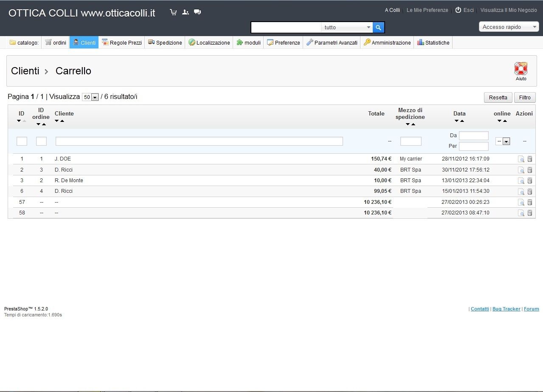The image size is (543, 392).
Task: Delete cart 58 using trash icon
Action: tap(530, 213)
